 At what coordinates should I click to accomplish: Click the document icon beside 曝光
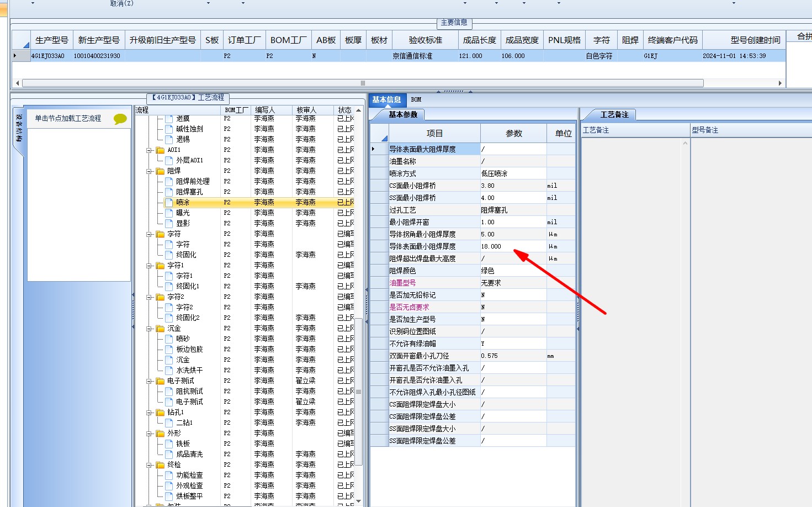click(x=169, y=213)
